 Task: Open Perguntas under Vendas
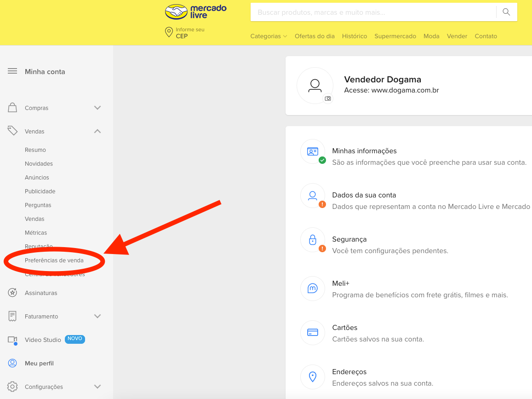click(38, 205)
